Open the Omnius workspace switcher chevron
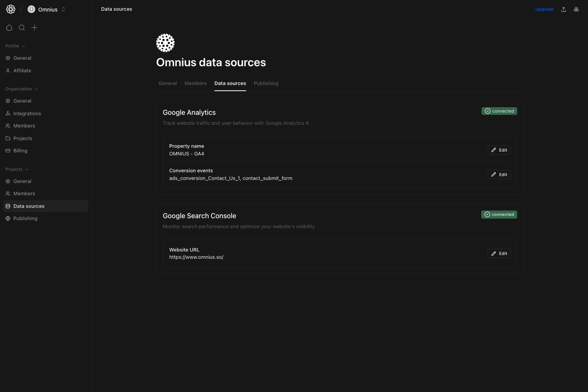588x392 pixels. click(64, 9)
